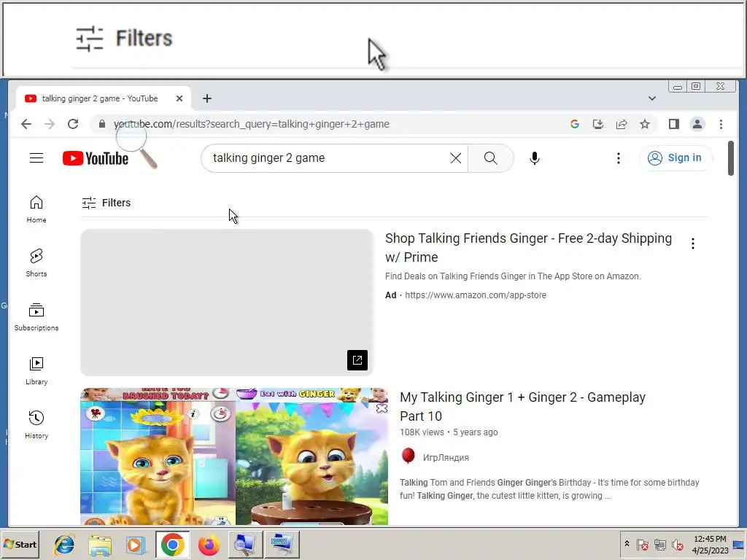747x560 pixels.
Task: Open YouTube settings three-dot menu
Action: 619,158
